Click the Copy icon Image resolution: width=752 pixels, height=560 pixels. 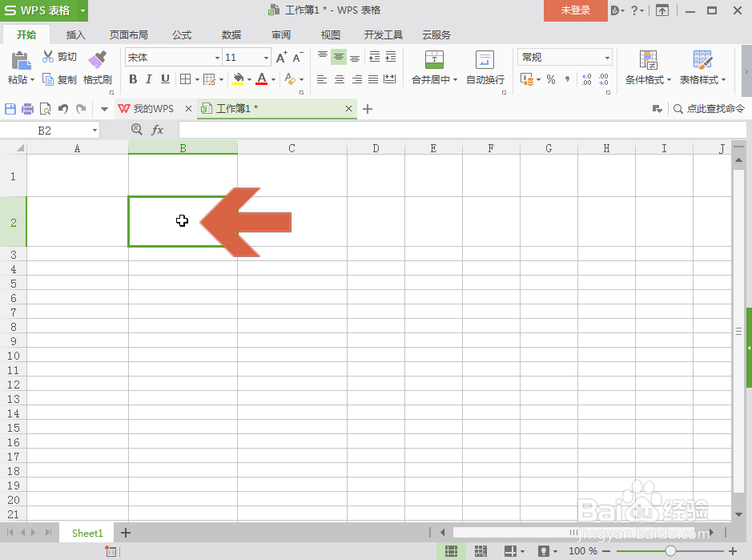48,79
